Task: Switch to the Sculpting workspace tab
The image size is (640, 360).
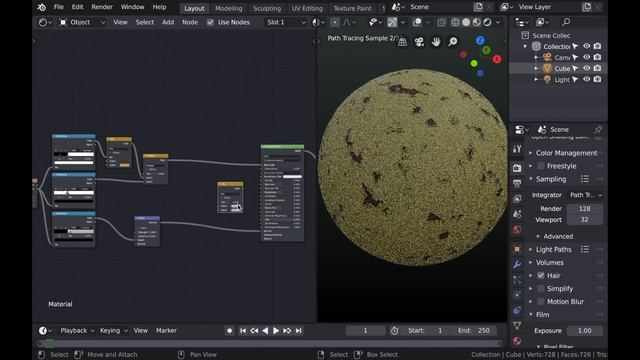Action: click(x=267, y=8)
